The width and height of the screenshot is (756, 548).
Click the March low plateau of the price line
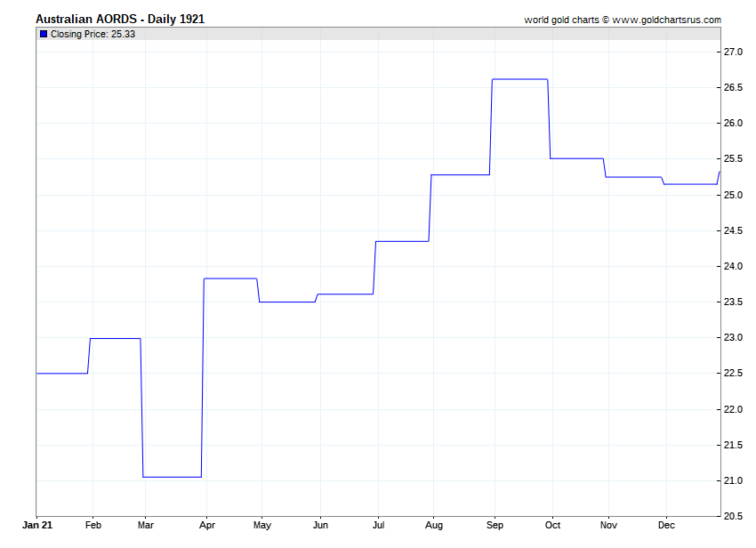click(x=173, y=477)
